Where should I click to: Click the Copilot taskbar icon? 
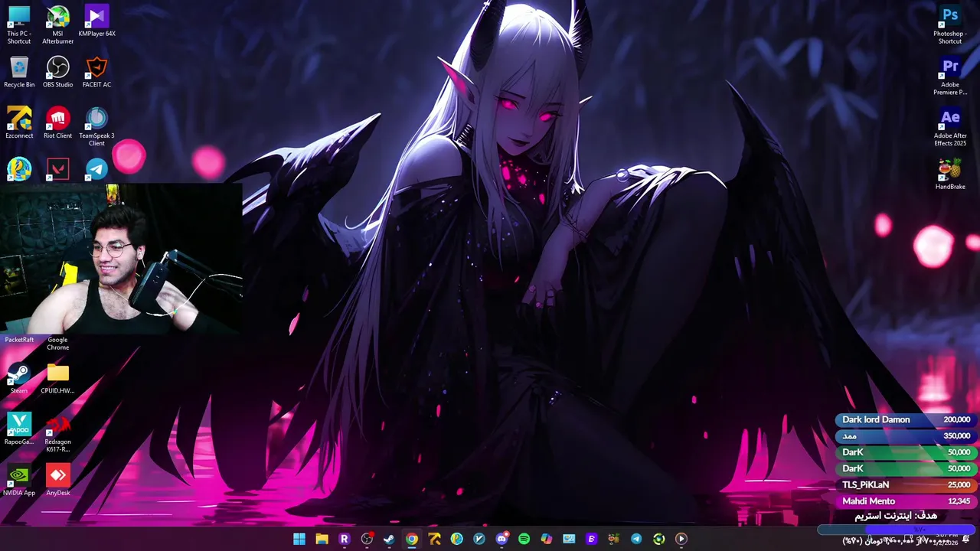[x=546, y=539]
